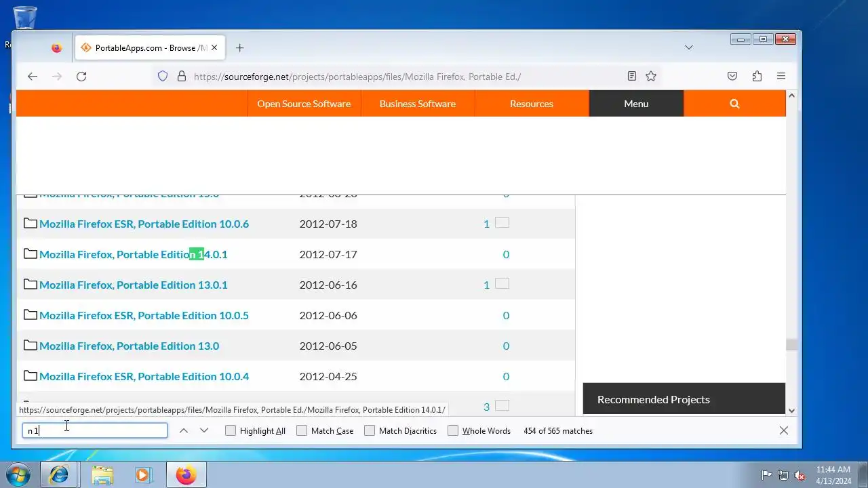
Task: Open the Save to Pocket icon
Action: point(732,77)
